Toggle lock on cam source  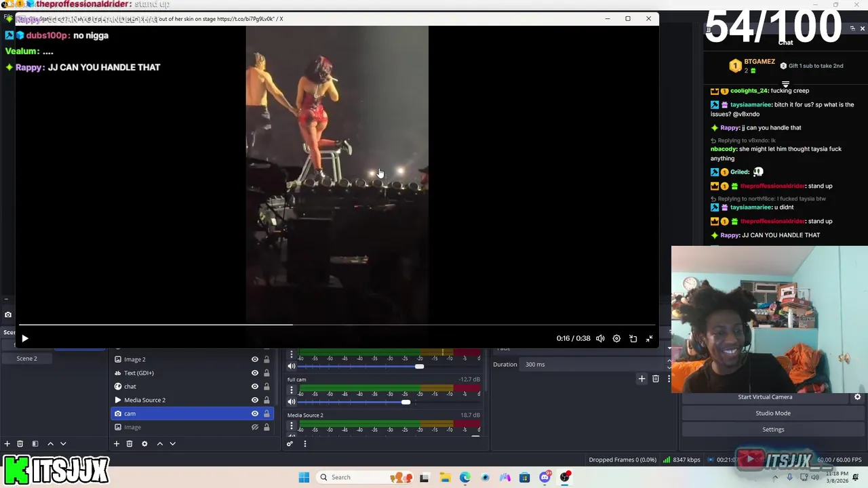pyautogui.click(x=267, y=413)
